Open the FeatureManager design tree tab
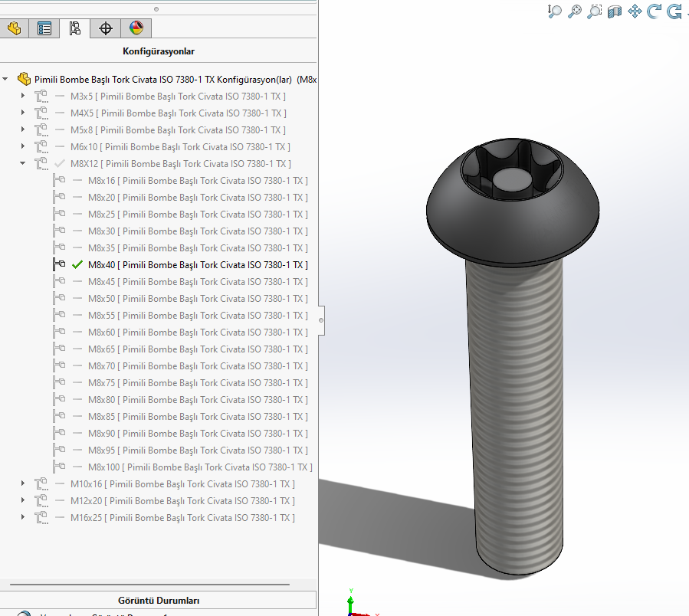Viewport: 689px width, 616px height. click(x=14, y=28)
